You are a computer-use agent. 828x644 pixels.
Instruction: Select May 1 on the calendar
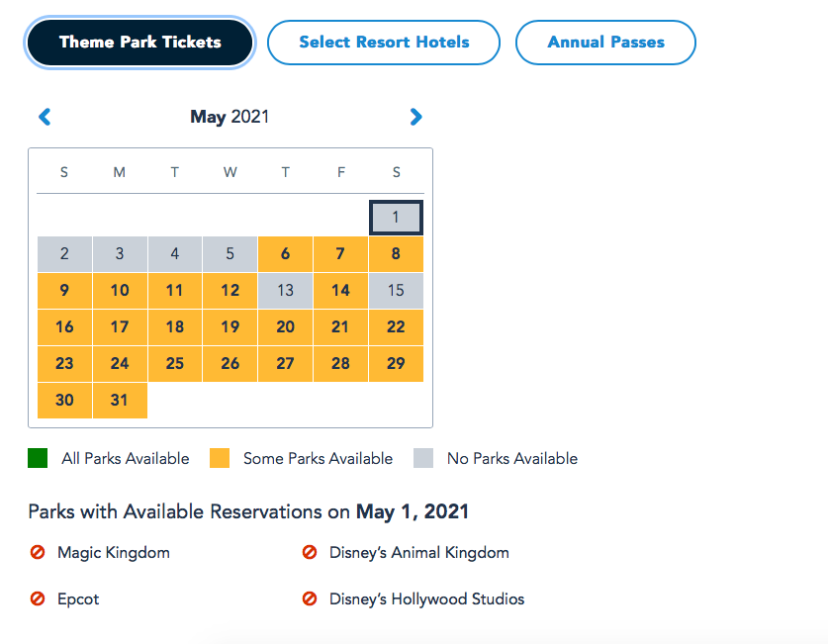pyautogui.click(x=396, y=218)
